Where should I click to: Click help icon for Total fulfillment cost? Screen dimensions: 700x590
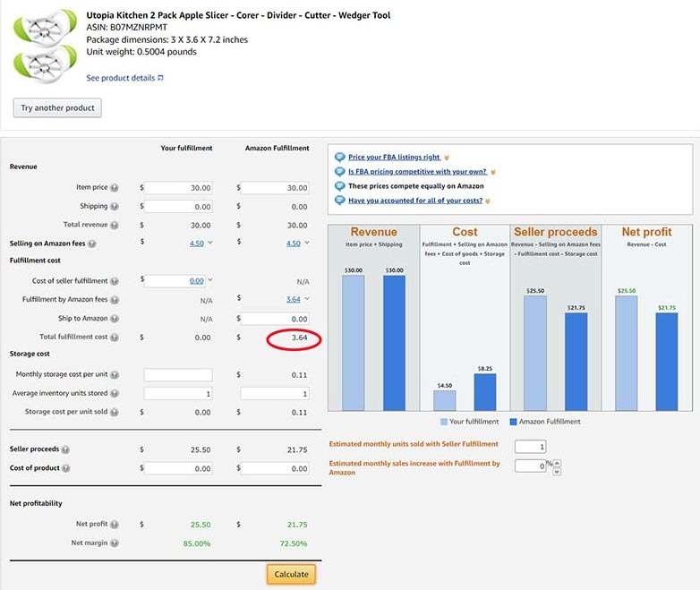(x=115, y=338)
